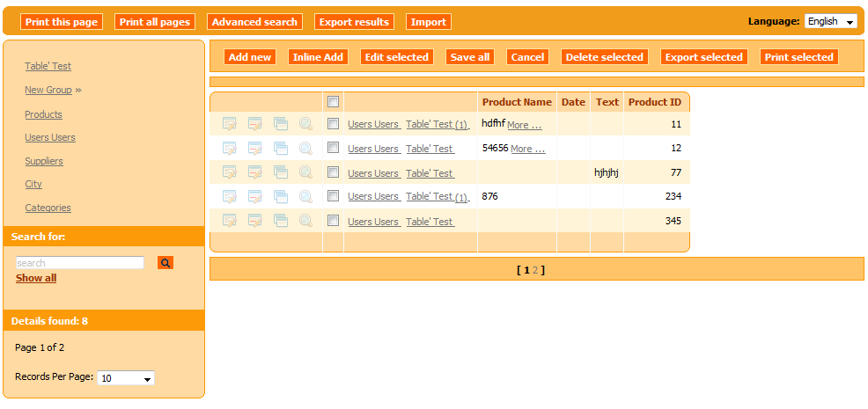Check the checkbox for product ID 345
The height and width of the screenshot is (409, 868).
point(334,221)
